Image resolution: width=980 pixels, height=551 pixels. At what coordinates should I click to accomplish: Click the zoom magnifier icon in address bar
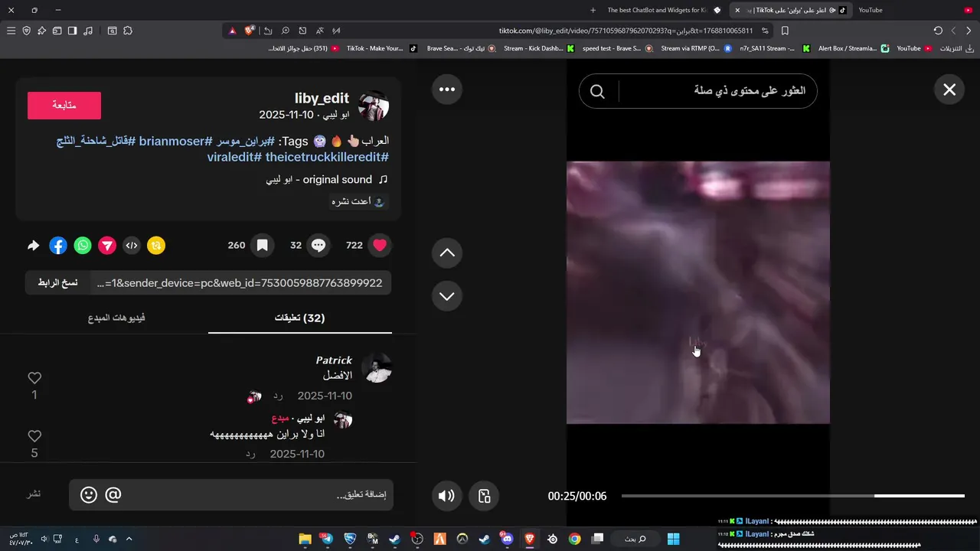tap(285, 31)
